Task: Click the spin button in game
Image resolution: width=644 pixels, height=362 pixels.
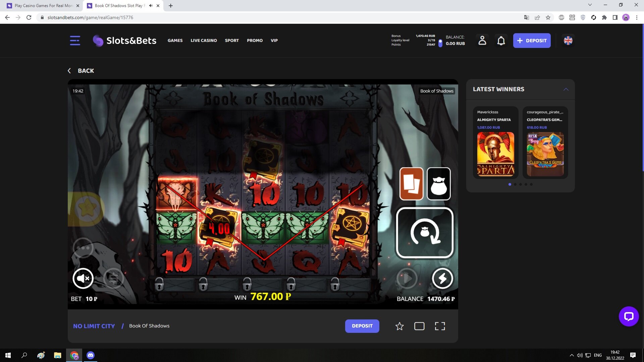Action: click(x=425, y=233)
